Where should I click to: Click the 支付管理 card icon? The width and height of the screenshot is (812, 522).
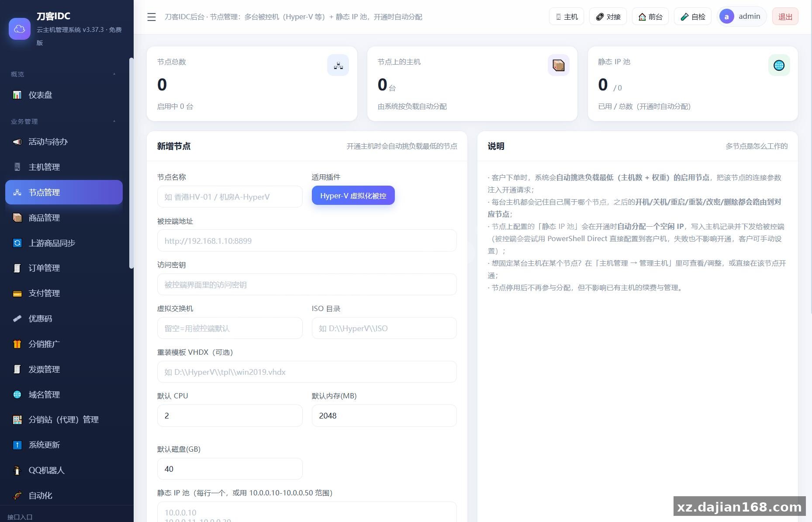[x=17, y=293]
